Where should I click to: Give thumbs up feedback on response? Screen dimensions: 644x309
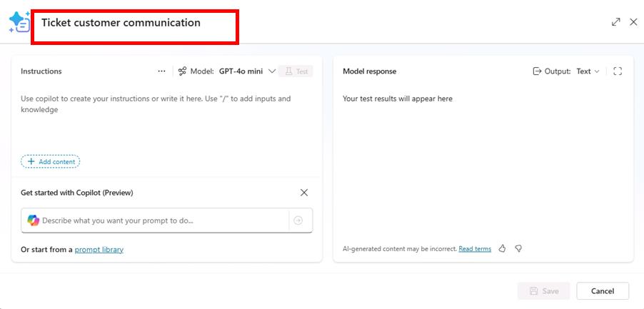503,248
